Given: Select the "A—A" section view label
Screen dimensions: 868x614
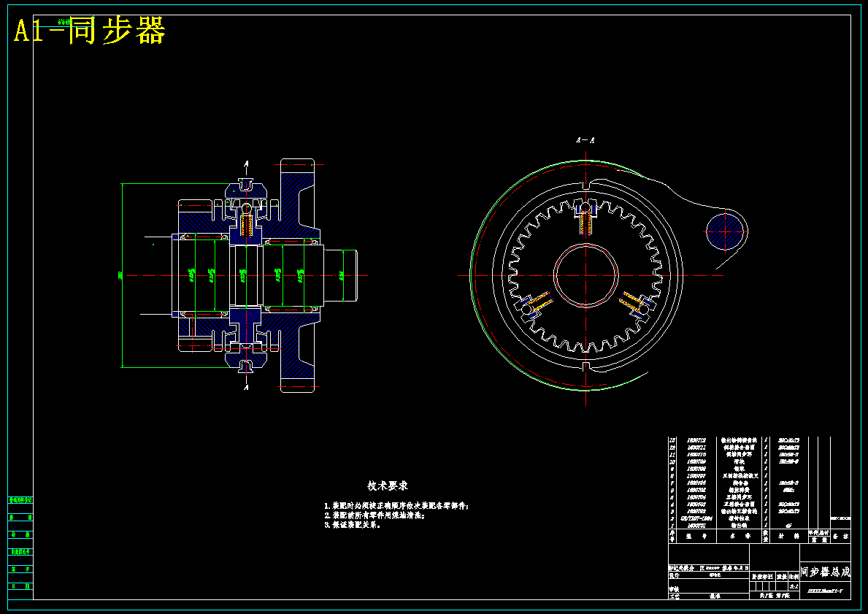Looking at the screenshot, I should (585, 140).
